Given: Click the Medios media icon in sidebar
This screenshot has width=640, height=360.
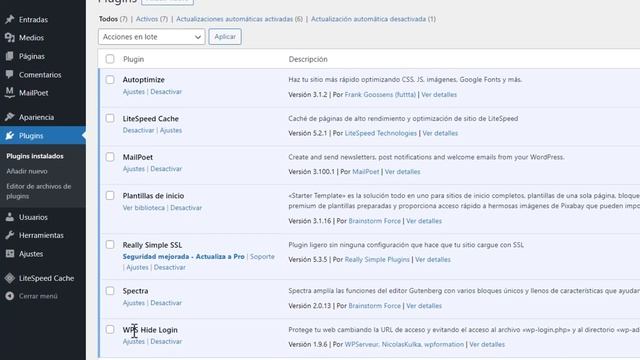Looking at the screenshot, I should pyautogui.click(x=10, y=38).
